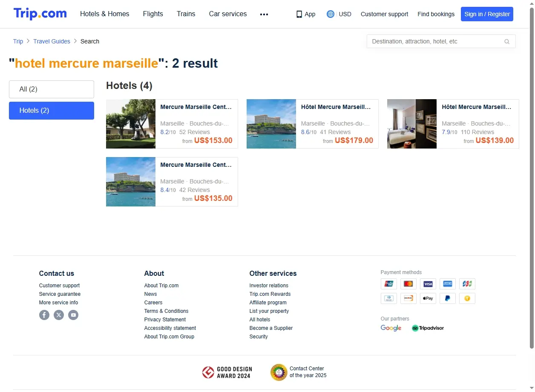Image resolution: width=535 pixels, height=392 pixels.
Task: Open the US$139.00 hotel bedroom thumbnail
Action: tap(412, 124)
